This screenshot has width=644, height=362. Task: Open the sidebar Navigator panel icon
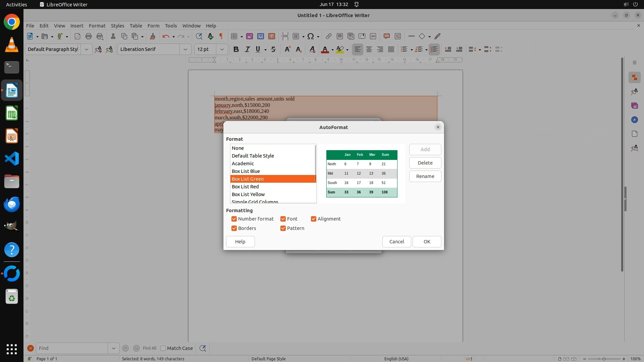click(x=634, y=120)
